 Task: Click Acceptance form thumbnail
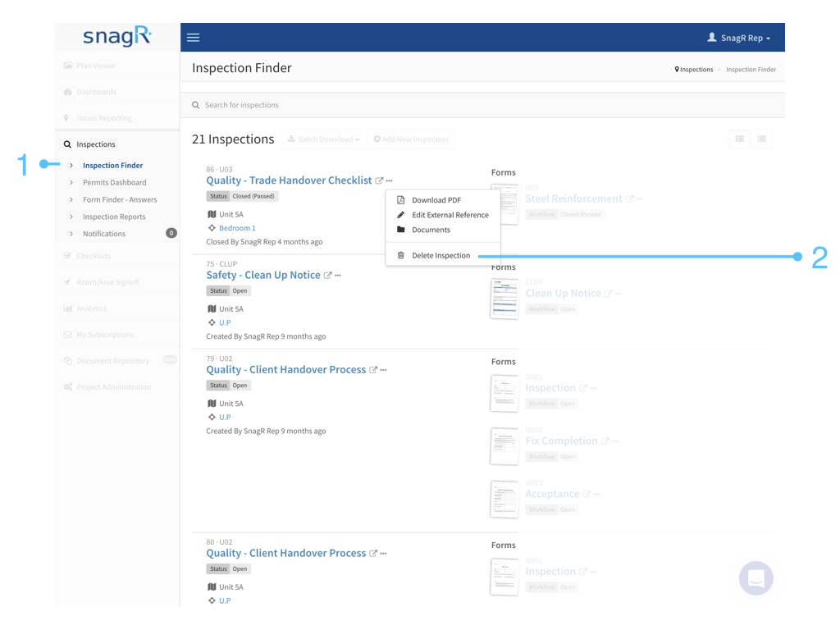tap(504, 500)
